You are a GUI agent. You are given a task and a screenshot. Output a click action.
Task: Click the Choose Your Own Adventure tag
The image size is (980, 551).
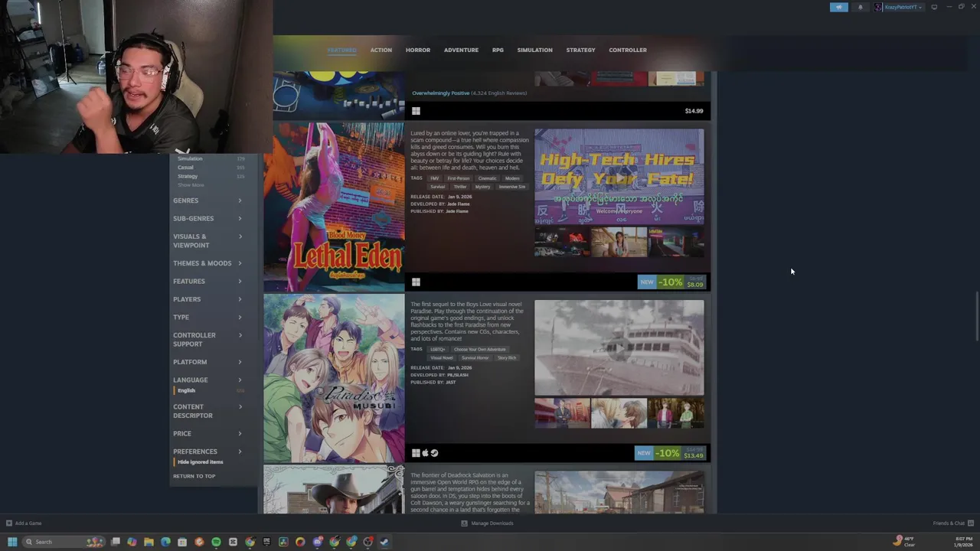coord(480,350)
